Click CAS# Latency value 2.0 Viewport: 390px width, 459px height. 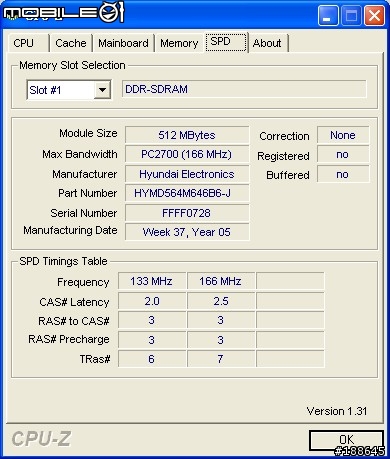point(152,301)
